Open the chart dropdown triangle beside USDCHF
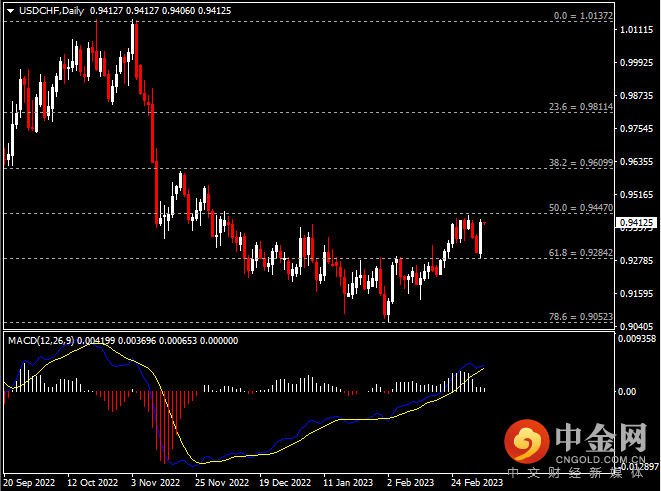661x491 pixels. click(x=11, y=11)
